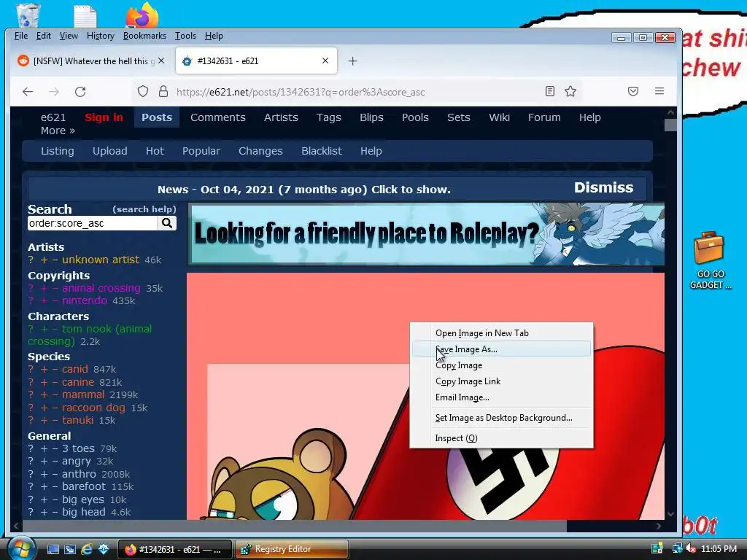The width and height of the screenshot is (747, 560).
Task: Open the Wiki navigation link
Action: click(499, 117)
